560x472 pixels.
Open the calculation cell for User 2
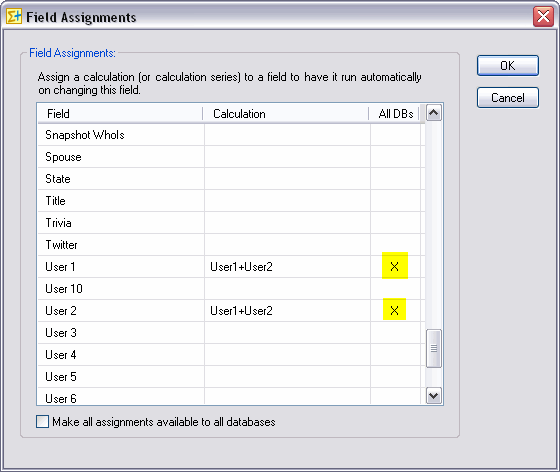(x=288, y=311)
